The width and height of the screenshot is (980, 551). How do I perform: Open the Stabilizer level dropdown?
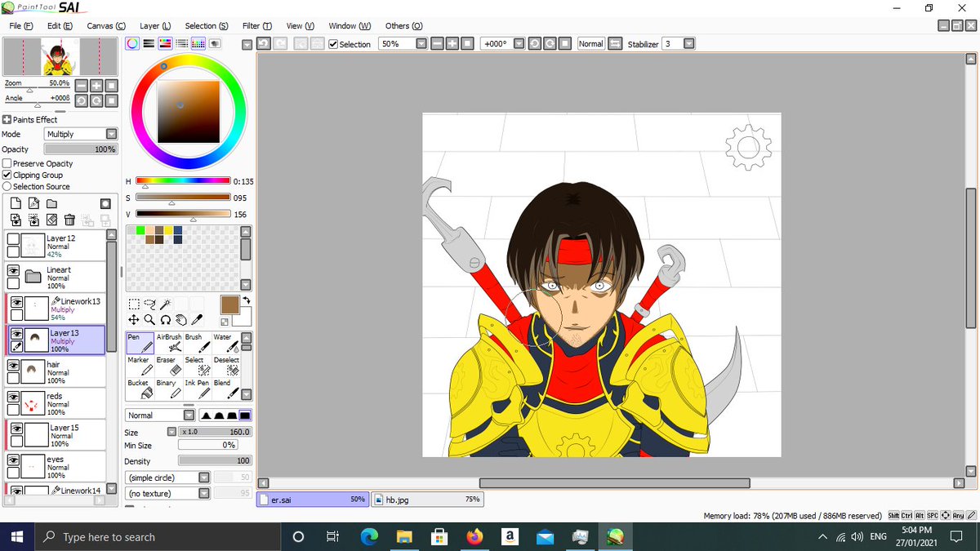[689, 43]
